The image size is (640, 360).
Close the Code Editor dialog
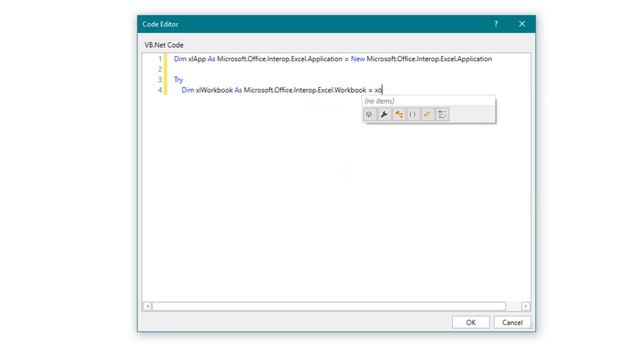click(x=522, y=24)
